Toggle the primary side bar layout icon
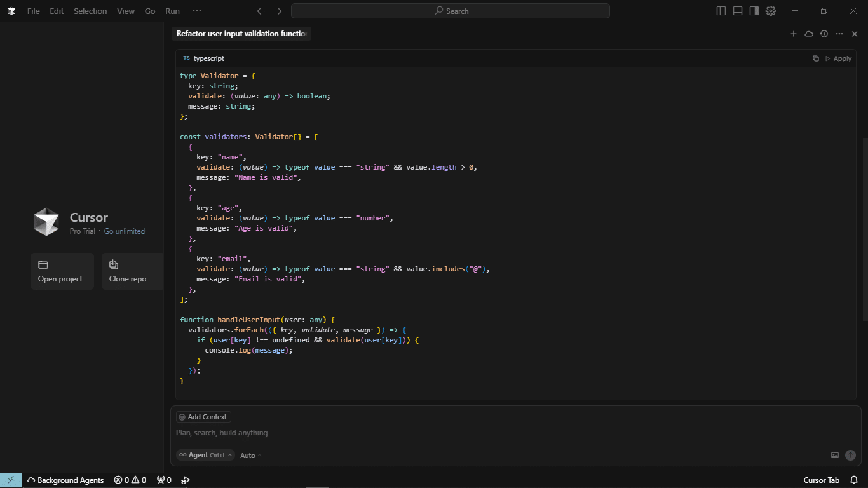 pos(721,11)
